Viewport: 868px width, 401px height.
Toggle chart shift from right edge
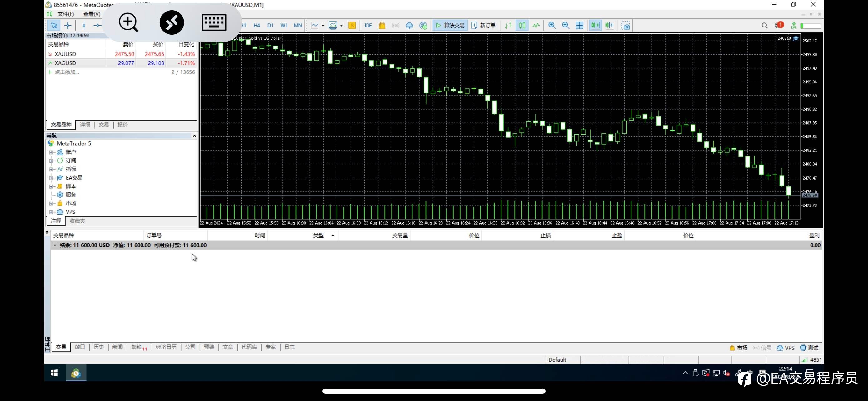(609, 25)
